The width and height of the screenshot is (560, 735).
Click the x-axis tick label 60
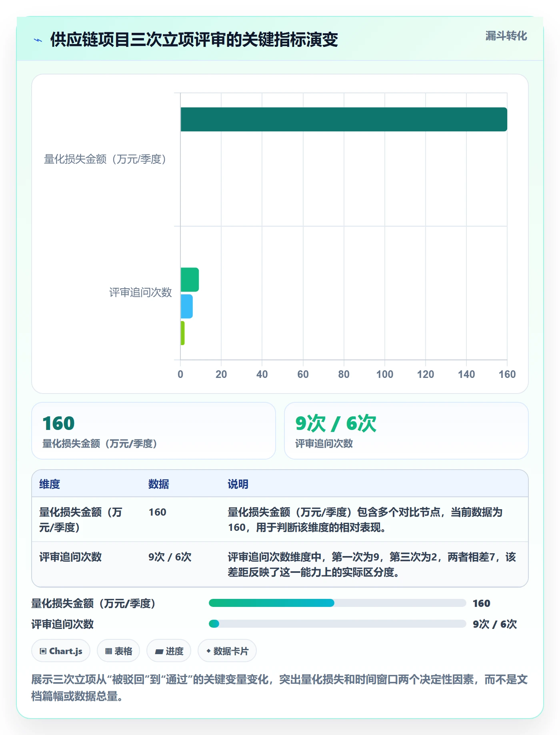click(303, 374)
